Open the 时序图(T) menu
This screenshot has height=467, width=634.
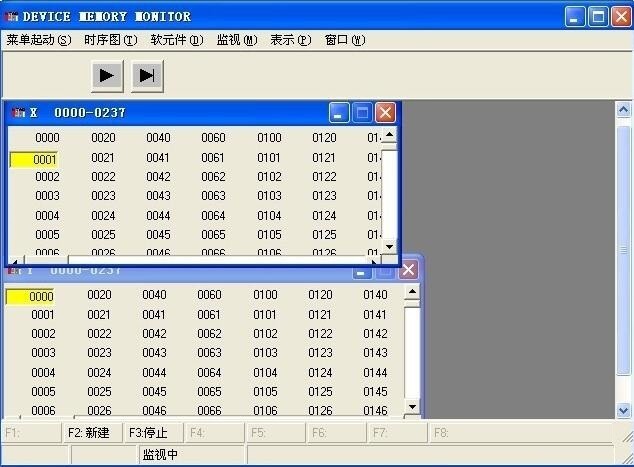point(111,40)
